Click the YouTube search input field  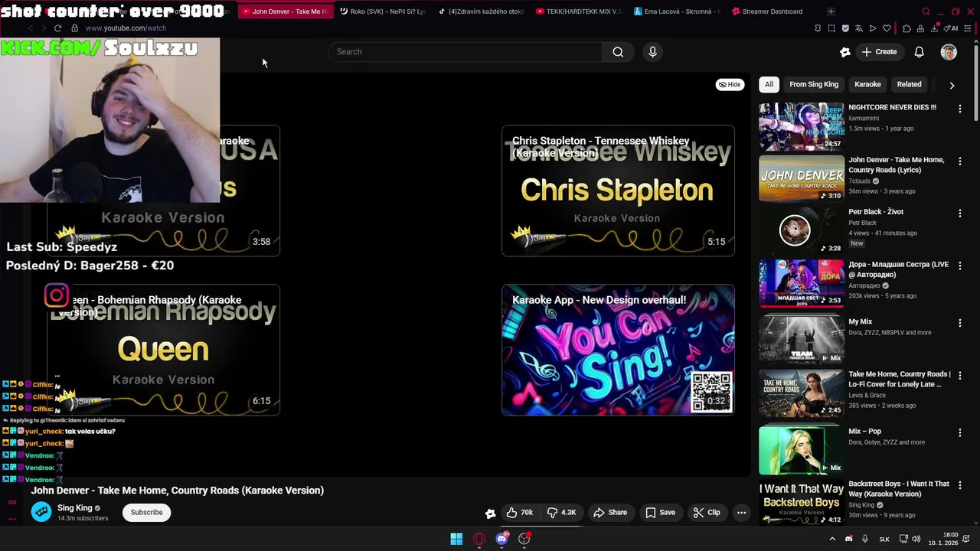click(x=465, y=52)
